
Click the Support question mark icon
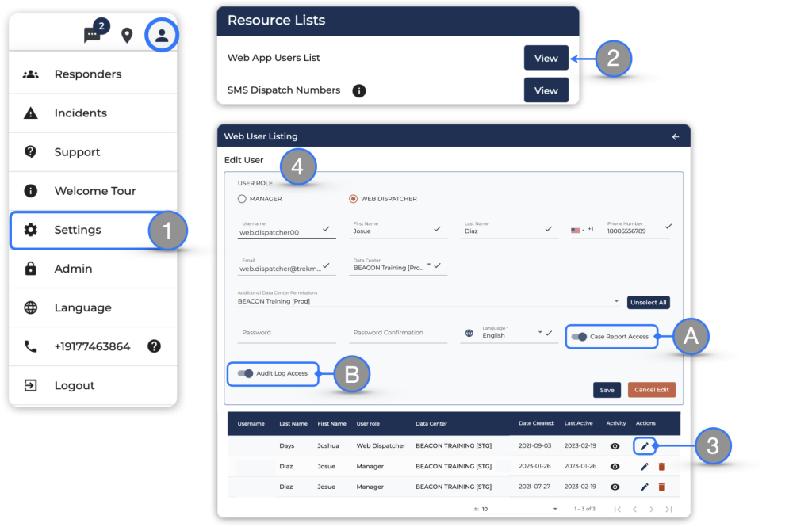[31, 151]
